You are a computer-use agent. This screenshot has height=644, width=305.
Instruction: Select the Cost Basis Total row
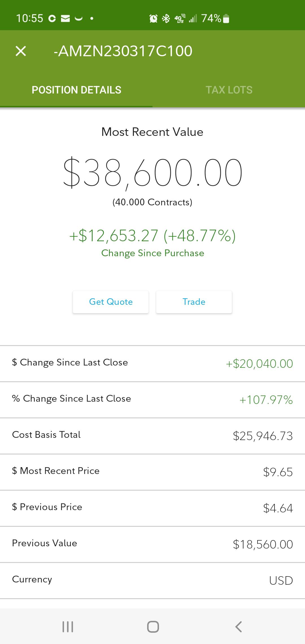(152, 436)
